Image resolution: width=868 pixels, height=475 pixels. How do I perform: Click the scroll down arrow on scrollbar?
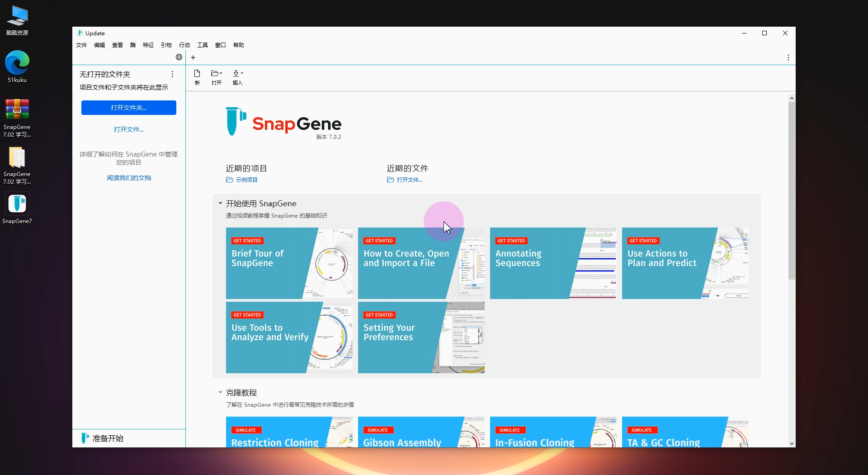pyautogui.click(x=791, y=444)
